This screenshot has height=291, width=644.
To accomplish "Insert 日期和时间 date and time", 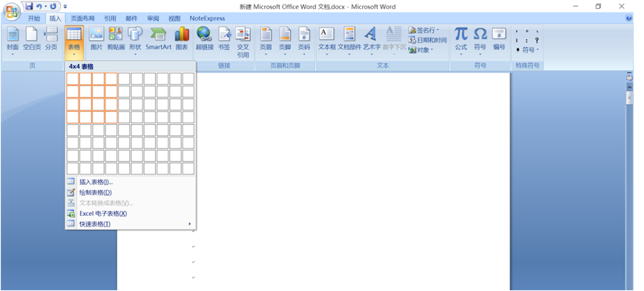I will (x=427, y=40).
